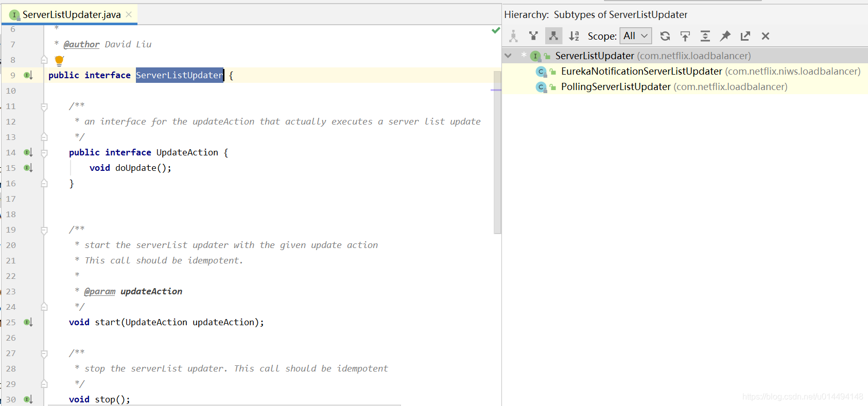Sort hierarchy alphabetically

[x=574, y=36]
